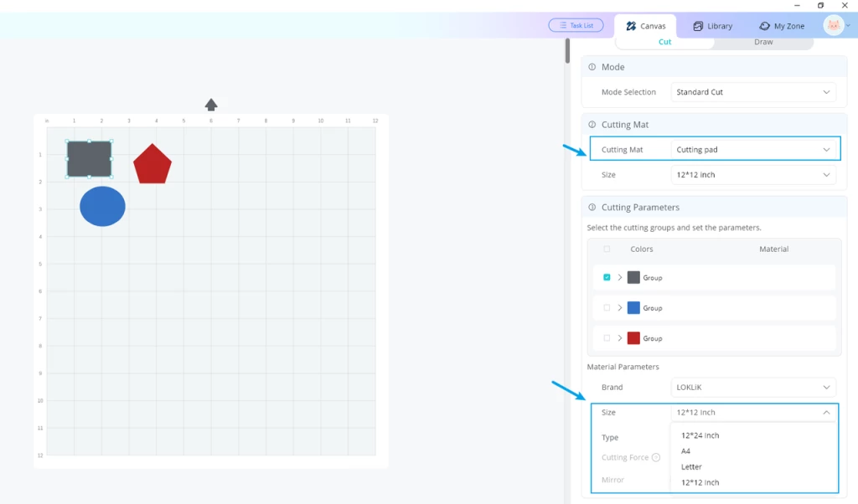The width and height of the screenshot is (858, 504).
Task: Click the Cutting Mat section info icon
Action: tap(592, 125)
